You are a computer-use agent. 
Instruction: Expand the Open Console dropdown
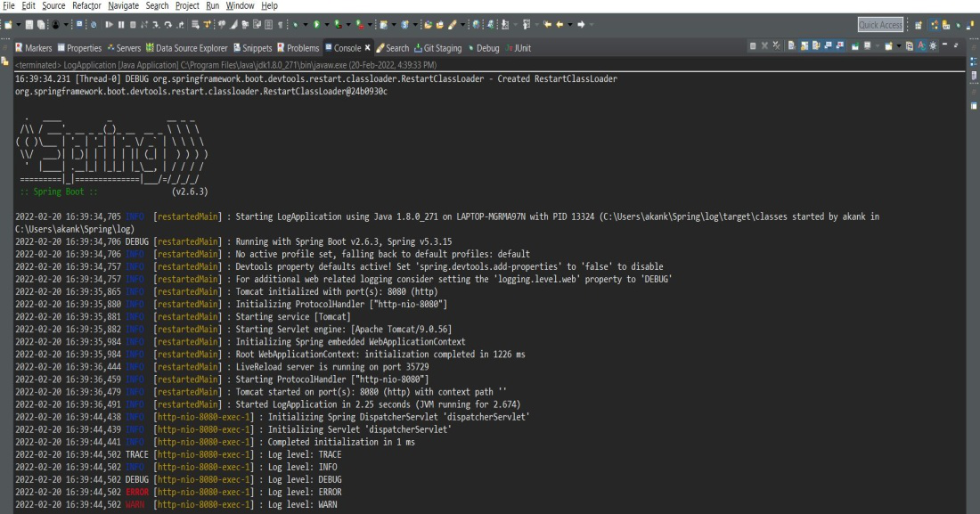(899, 48)
